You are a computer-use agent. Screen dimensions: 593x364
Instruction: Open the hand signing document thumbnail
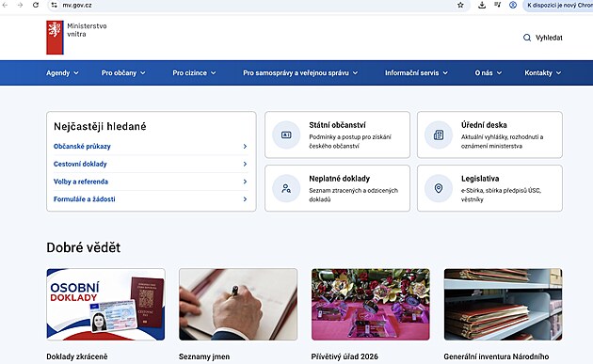click(238, 305)
